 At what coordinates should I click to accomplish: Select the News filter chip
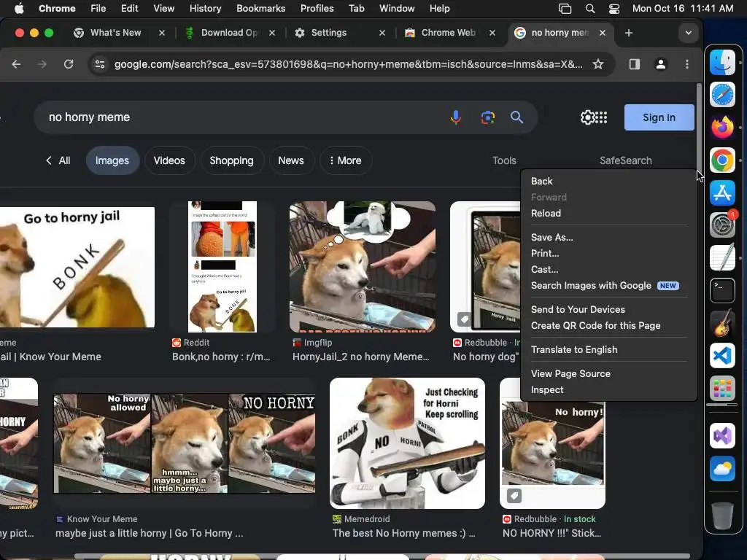[290, 160]
